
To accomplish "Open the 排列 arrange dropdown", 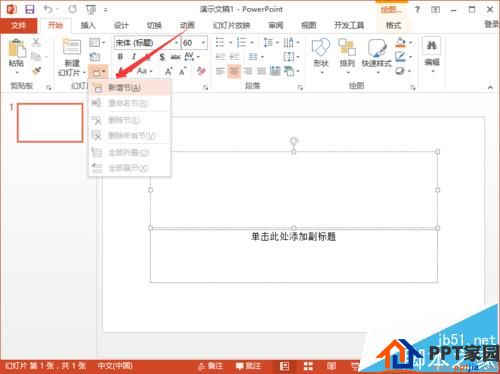I will click(x=347, y=55).
